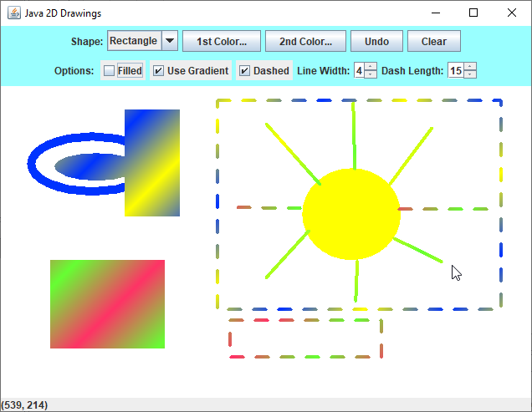Click the Shape: label
Viewport: 532px width, 412px height.
(87, 42)
